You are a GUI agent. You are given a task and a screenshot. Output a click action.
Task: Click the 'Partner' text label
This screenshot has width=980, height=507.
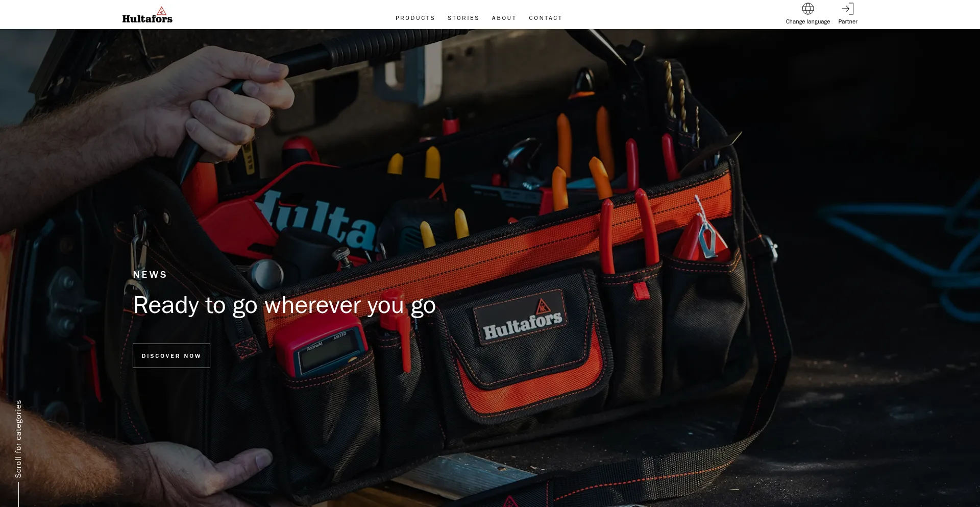[x=847, y=21]
